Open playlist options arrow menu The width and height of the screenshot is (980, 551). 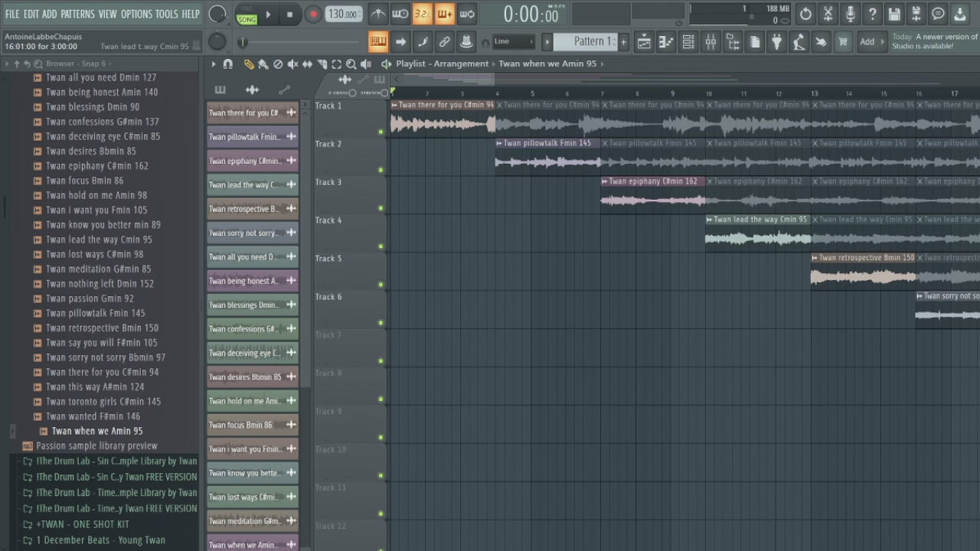[214, 64]
